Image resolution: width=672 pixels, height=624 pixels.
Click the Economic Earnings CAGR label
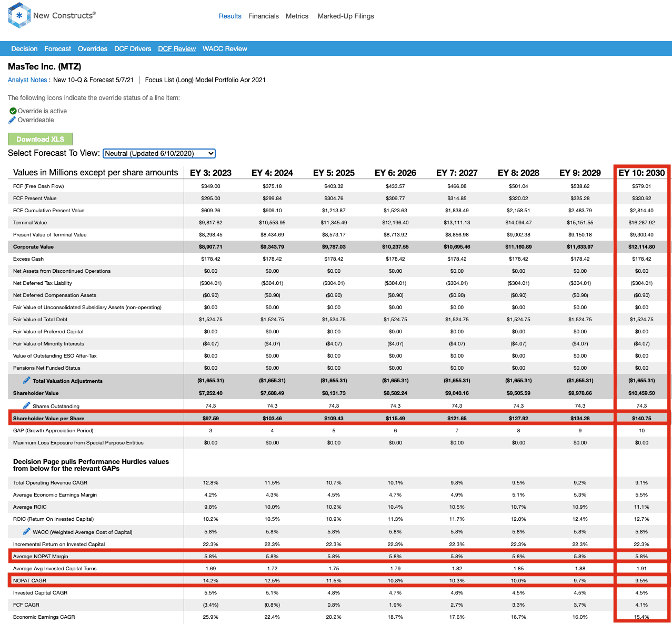point(44,617)
